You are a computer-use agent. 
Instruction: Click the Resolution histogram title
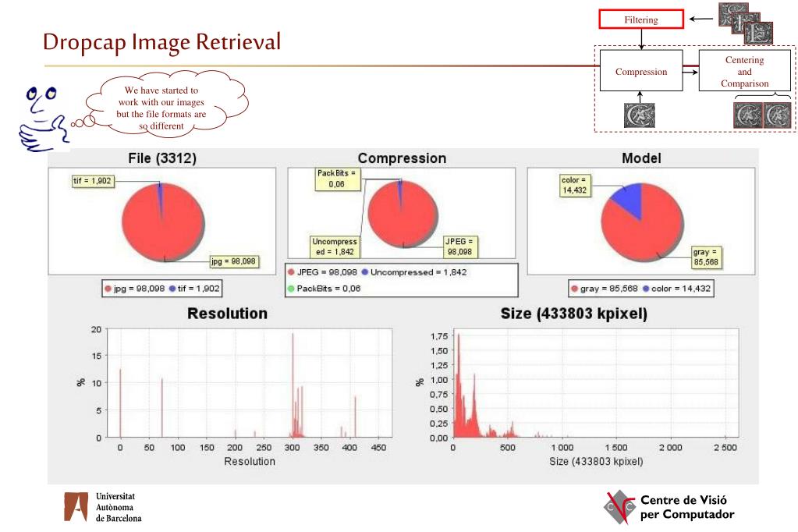tap(227, 314)
